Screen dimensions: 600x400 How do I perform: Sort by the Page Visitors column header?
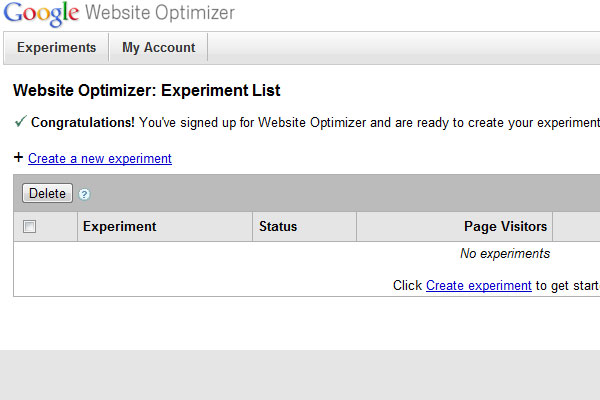point(505,227)
